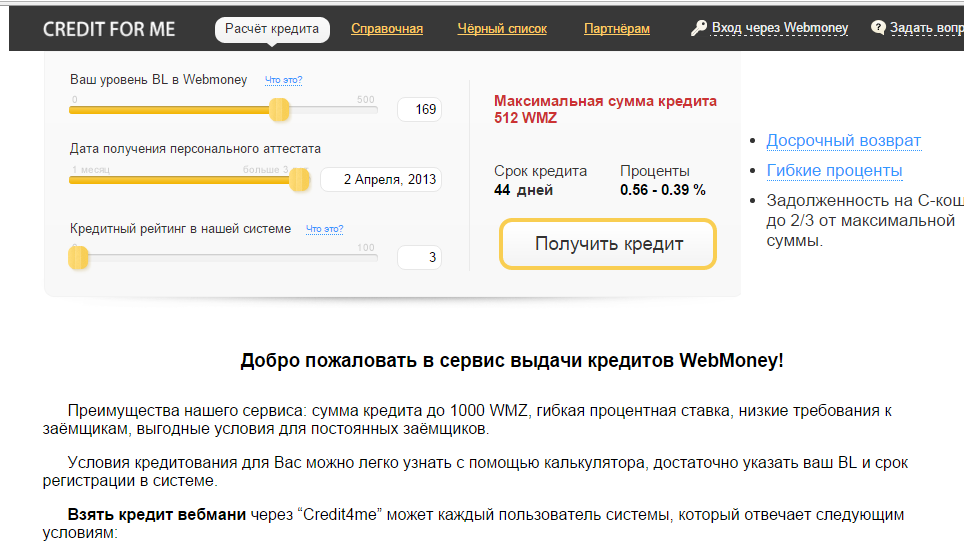Click the credit rating slider handle
The width and height of the screenshot is (964, 554).
pyautogui.click(x=78, y=258)
